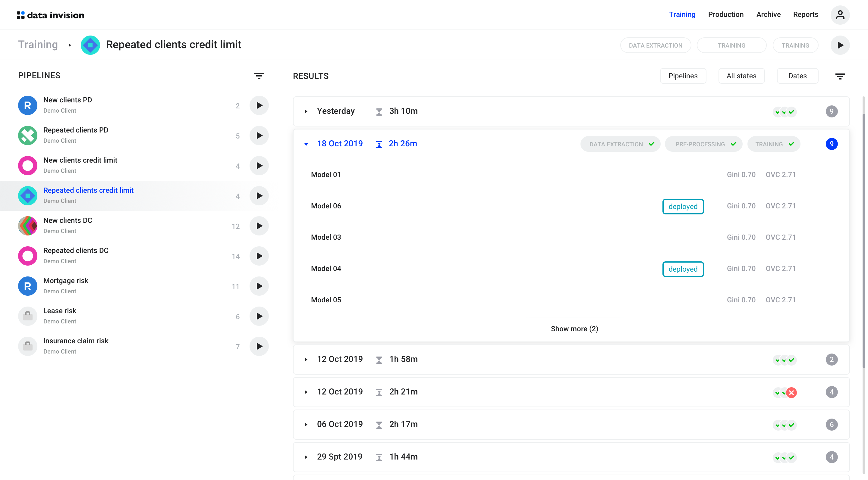Click the Mortgage risk avatar icon
Image resolution: width=868 pixels, height=480 pixels.
coord(28,286)
